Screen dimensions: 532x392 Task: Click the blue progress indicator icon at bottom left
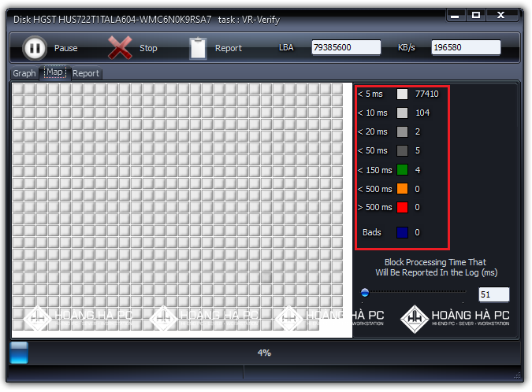point(19,353)
